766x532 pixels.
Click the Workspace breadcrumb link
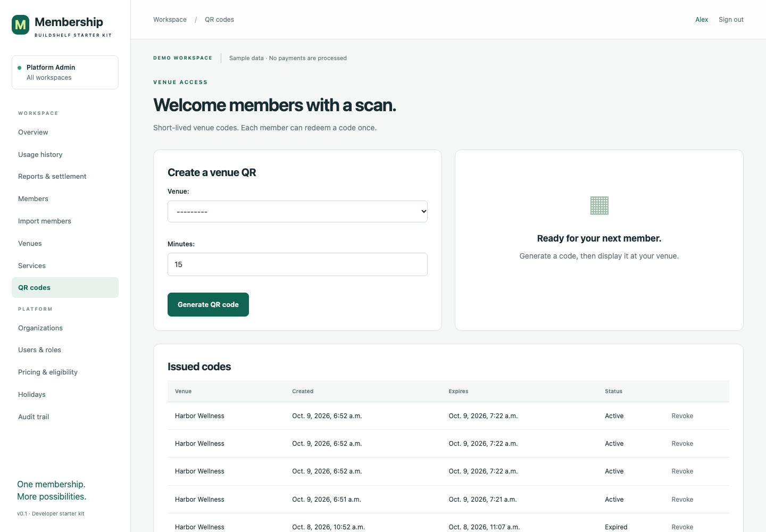click(170, 20)
